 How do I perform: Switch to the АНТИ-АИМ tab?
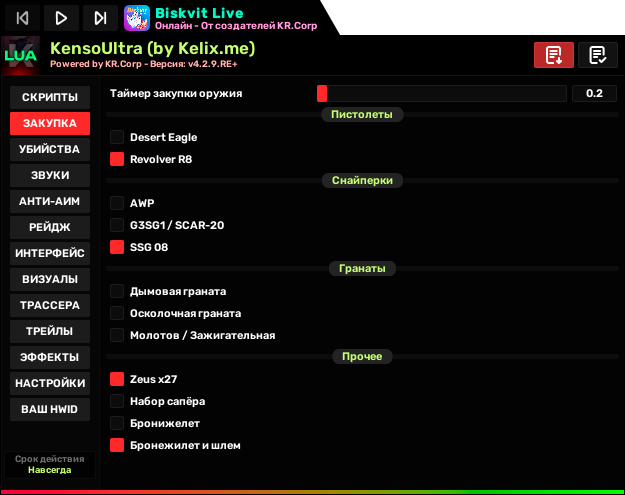[50, 201]
